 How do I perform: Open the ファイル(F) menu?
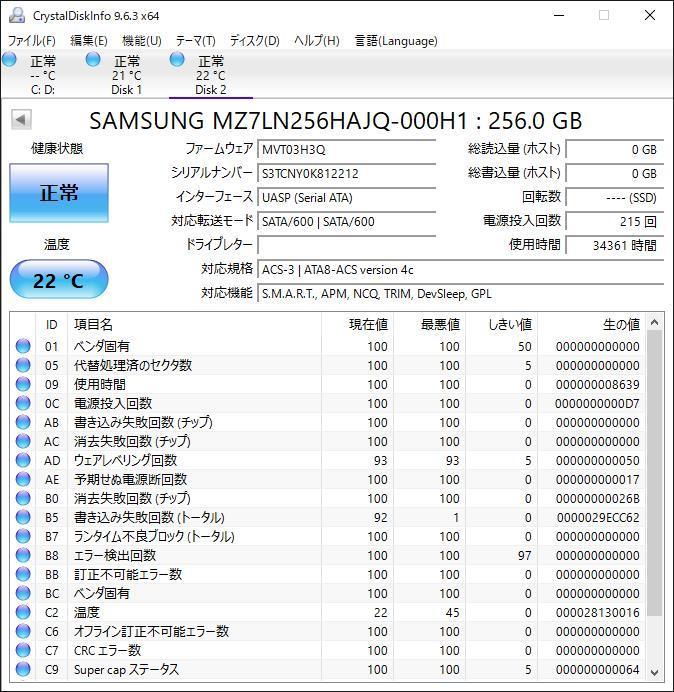tap(32, 41)
